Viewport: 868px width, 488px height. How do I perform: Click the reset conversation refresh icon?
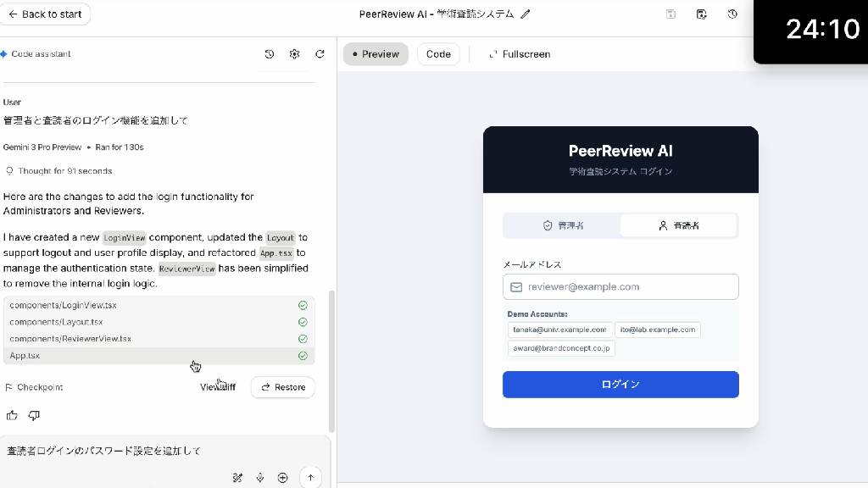(320, 54)
